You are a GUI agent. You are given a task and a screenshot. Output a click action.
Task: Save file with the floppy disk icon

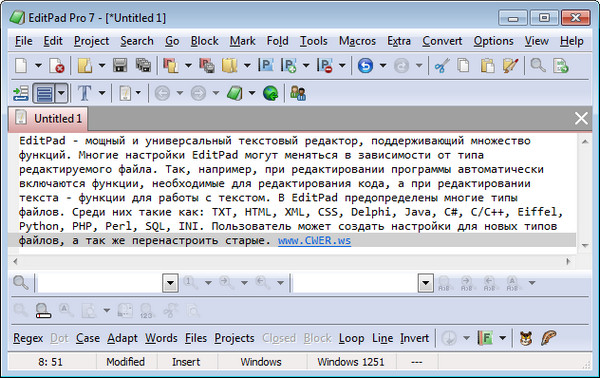pos(120,65)
